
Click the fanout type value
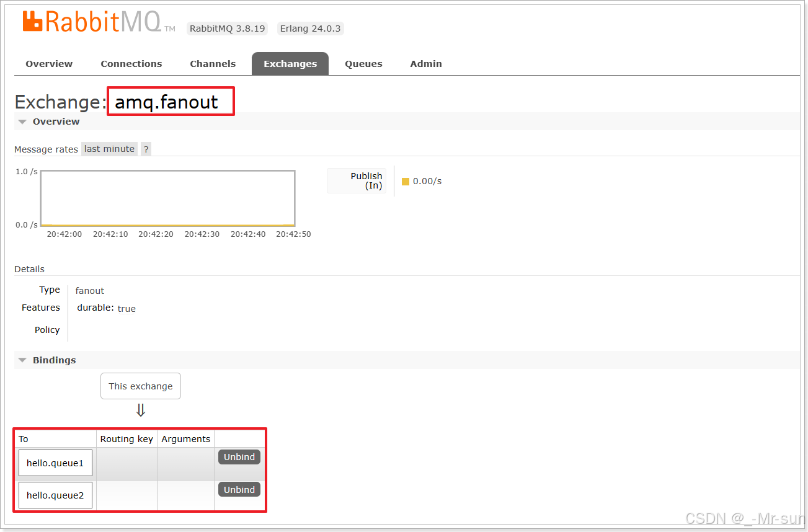(x=90, y=291)
